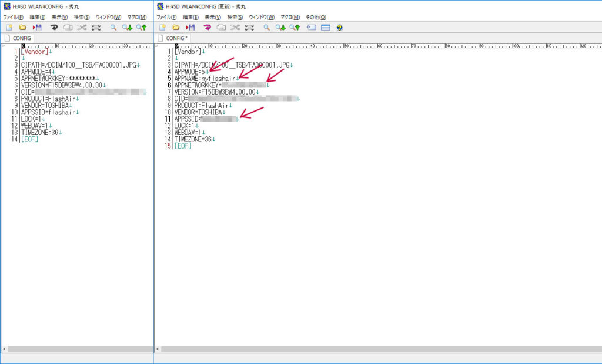Click the '[EOF]' marker in the right window
602x364 pixels.
[x=183, y=146]
